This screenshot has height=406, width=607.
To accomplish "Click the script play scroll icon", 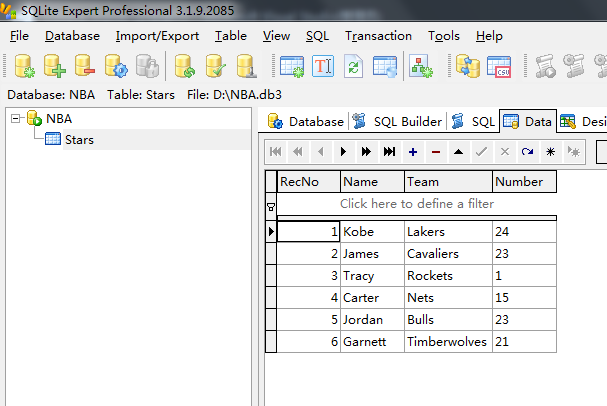I will pos(545,66).
